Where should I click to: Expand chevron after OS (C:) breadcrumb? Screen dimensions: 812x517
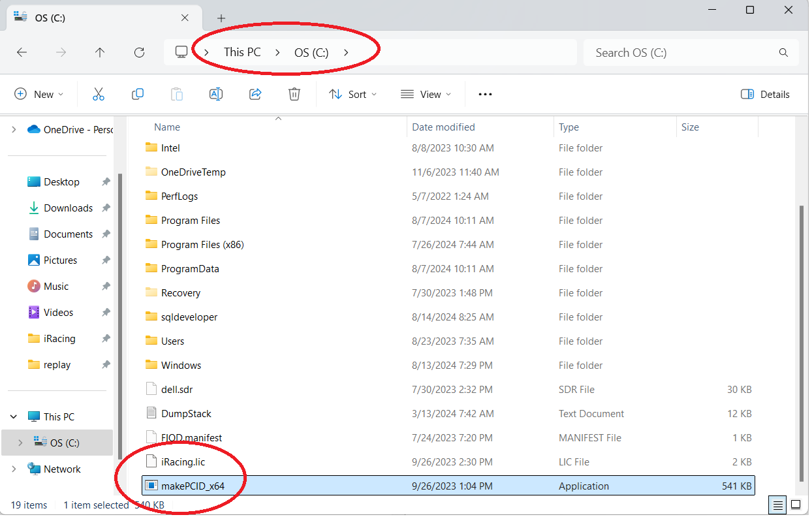click(346, 52)
